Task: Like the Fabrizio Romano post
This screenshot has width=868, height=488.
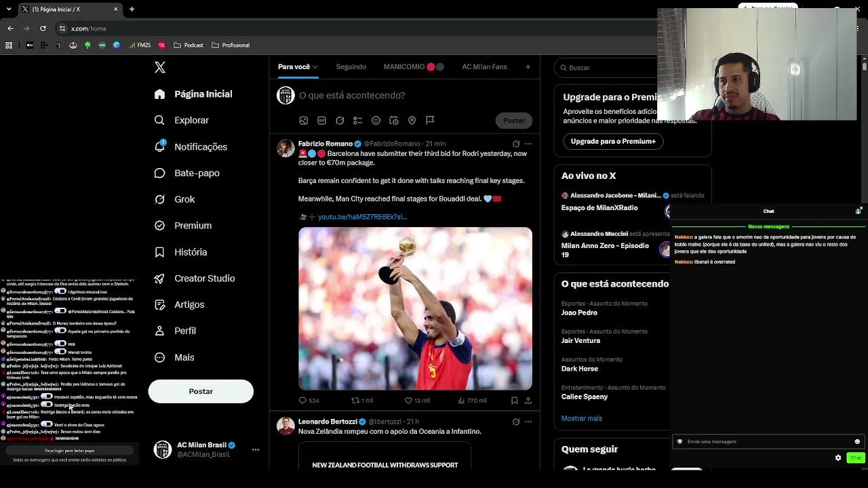Action: click(416, 401)
